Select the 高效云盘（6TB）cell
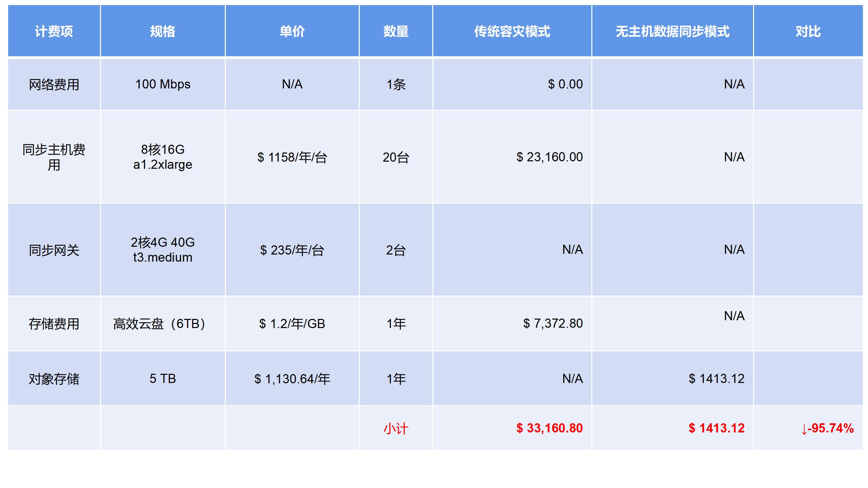This screenshot has height=488, width=868. (x=159, y=324)
